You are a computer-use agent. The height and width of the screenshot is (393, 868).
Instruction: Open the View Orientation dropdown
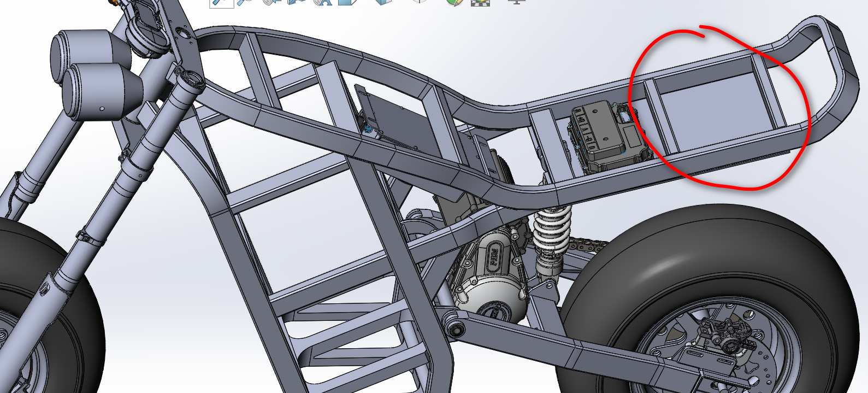click(x=347, y=2)
